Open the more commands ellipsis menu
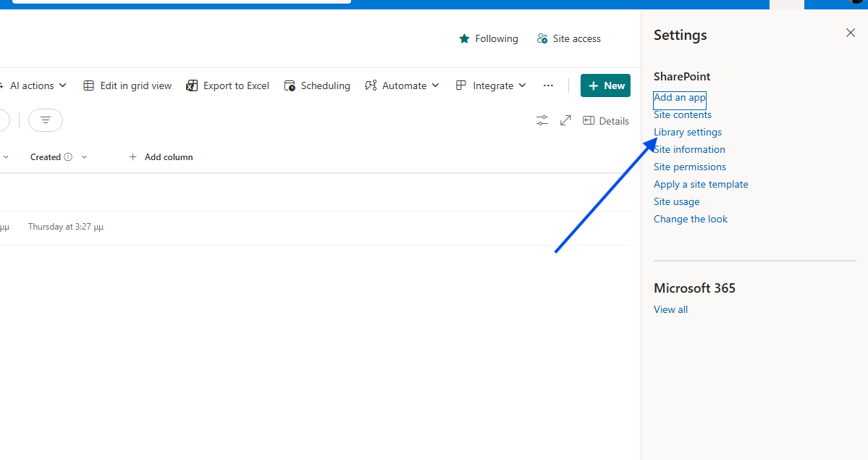Screen dimensions: 868x460 (x=548, y=85)
